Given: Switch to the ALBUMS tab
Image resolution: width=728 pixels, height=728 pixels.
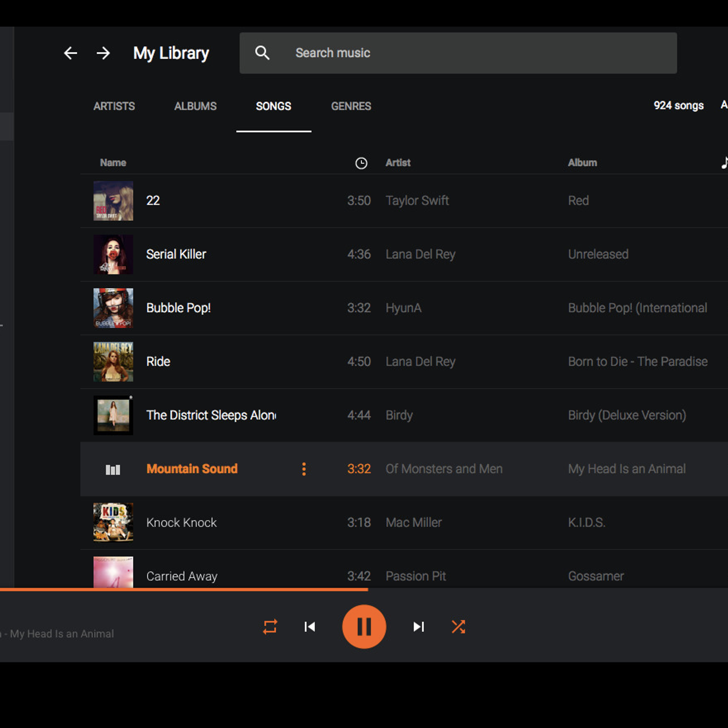Looking at the screenshot, I should point(195,106).
